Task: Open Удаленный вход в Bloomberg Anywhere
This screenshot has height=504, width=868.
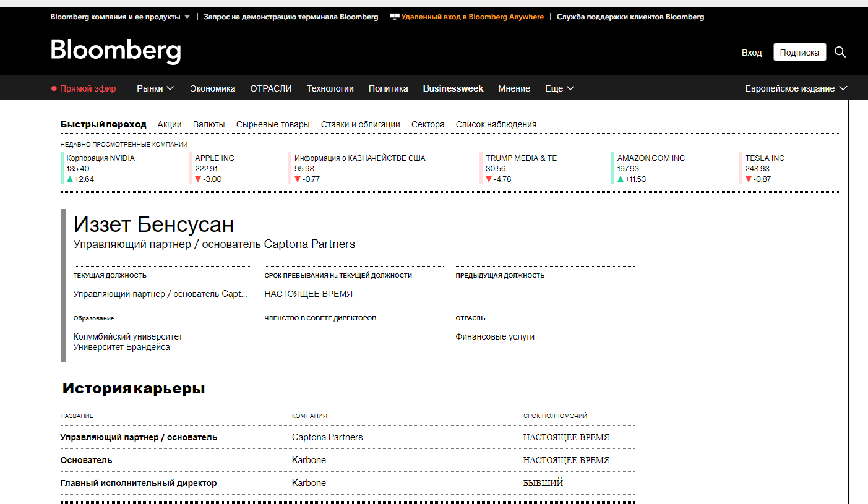Action: coord(473,17)
